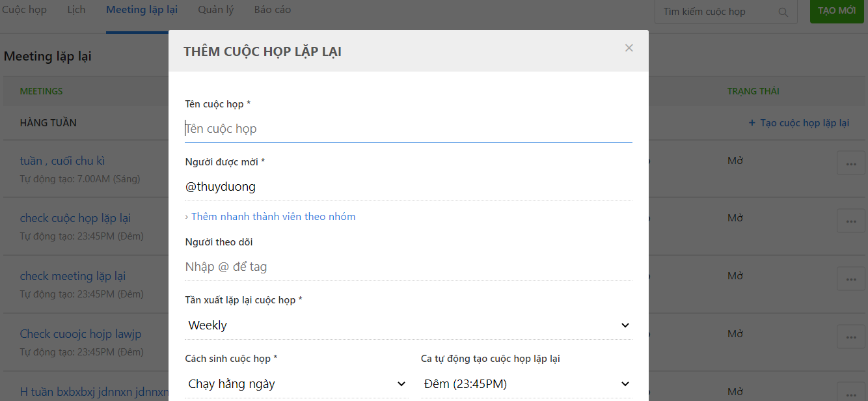Click the Tên cuộc họp input field
This screenshot has height=401, width=868.
click(409, 129)
